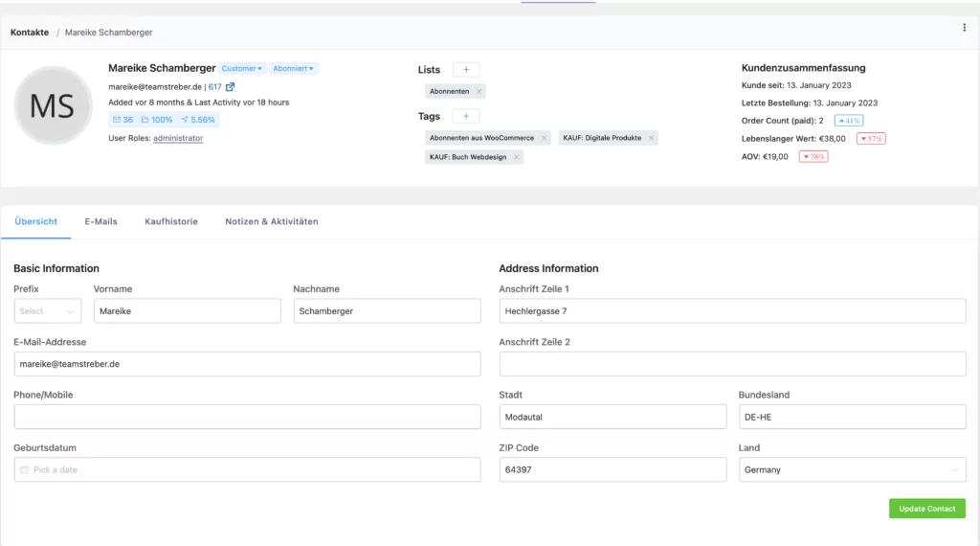Click the Abonnenten list label
This screenshot has height=546, width=980.
[449, 91]
